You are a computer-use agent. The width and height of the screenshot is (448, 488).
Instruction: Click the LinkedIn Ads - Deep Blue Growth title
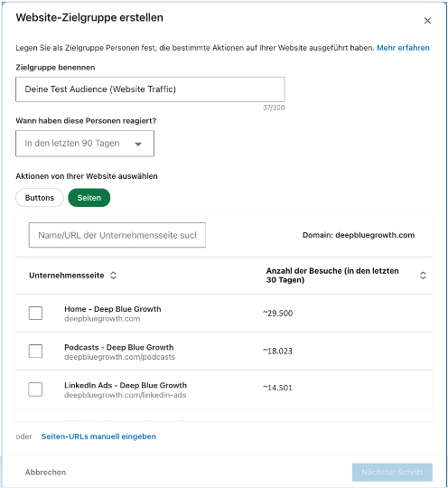point(126,385)
